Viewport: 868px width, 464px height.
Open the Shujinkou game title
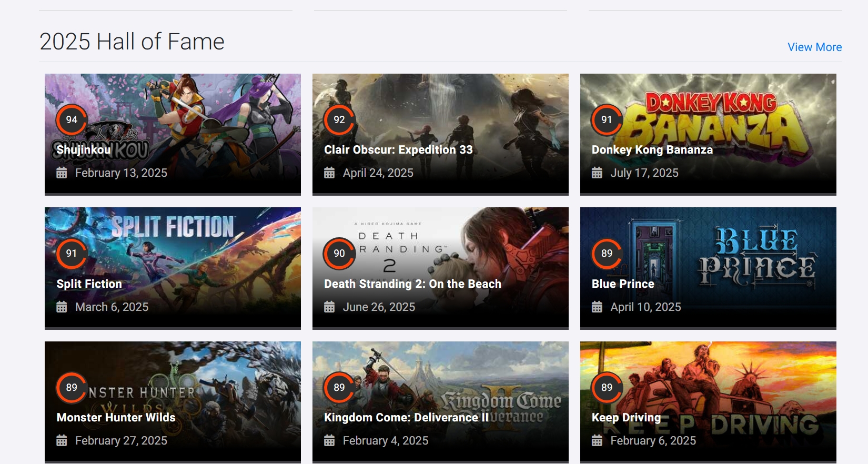[x=84, y=150]
